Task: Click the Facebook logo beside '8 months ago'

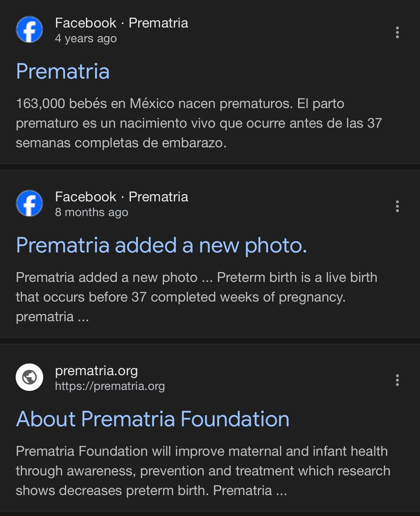Action: [29, 203]
